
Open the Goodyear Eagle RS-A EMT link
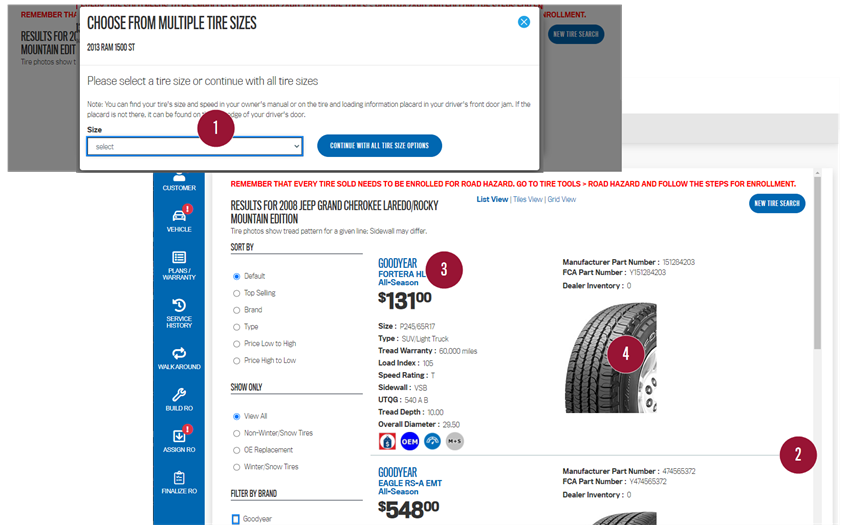410,483
